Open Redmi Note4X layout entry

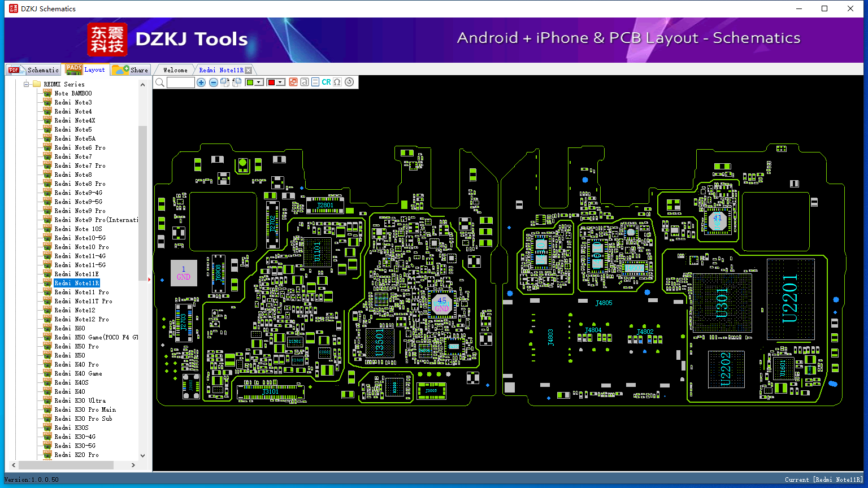point(75,120)
